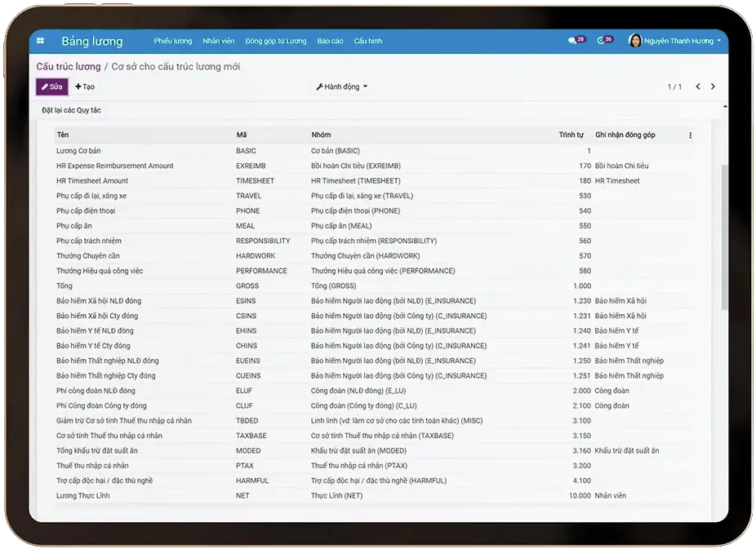Open the Nguyễn Thanh Hương user menu
This screenshot has height=549, width=756.
point(678,41)
